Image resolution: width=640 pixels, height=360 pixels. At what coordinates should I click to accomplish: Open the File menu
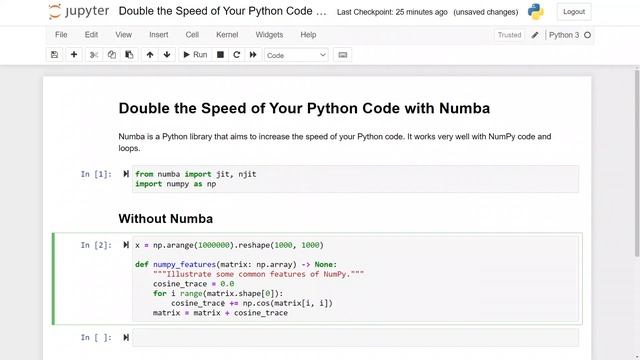tap(61, 35)
